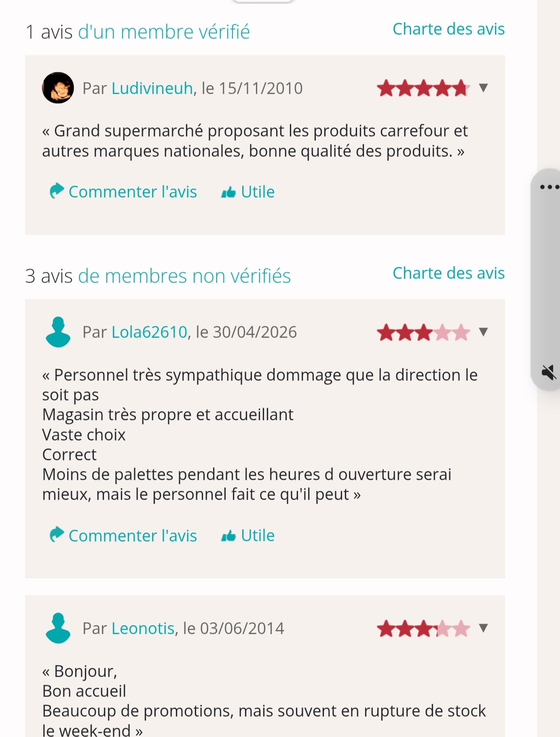Open Charte des avis above non-verified reviews
This screenshot has width=560, height=737.
pos(449,273)
